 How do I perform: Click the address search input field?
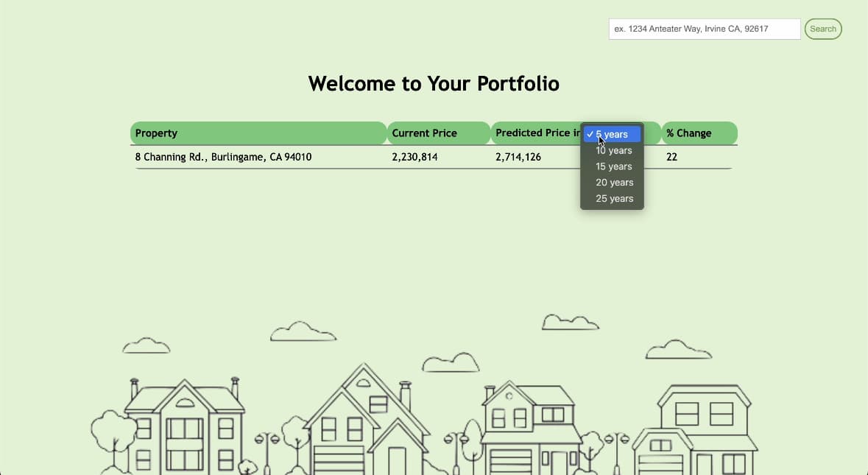click(704, 29)
